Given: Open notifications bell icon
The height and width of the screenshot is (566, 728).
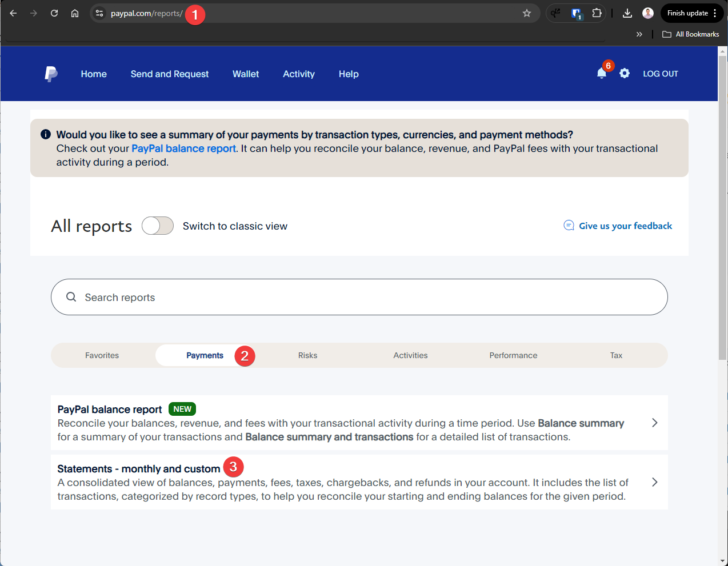Looking at the screenshot, I should click(x=602, y=73).
